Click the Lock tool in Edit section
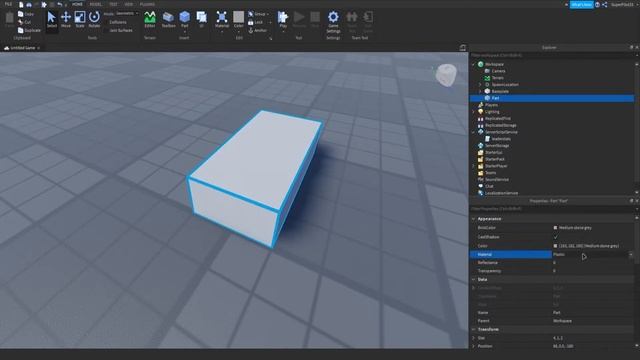640x360 pixels. click(256, 22)
